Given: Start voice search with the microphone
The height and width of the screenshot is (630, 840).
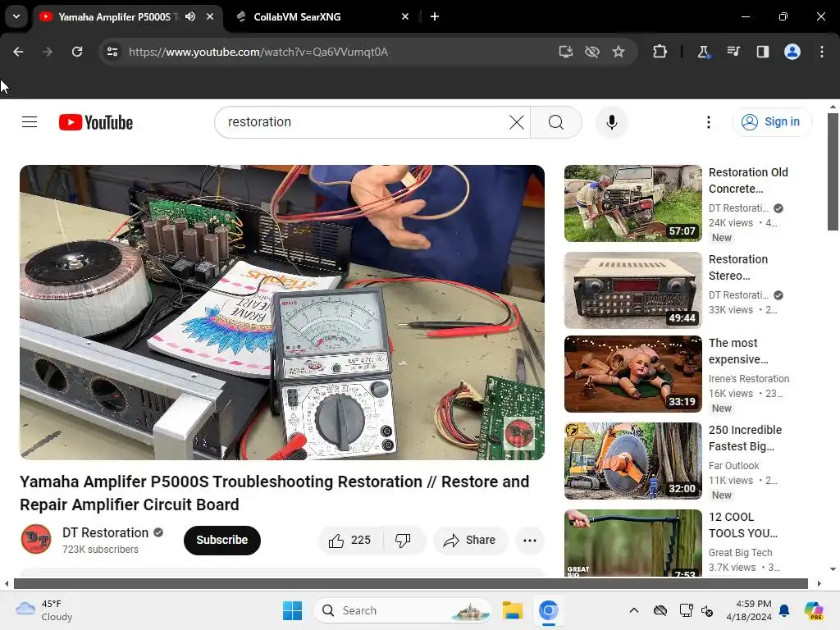Looking at the screenshot, I should (611, 122).
